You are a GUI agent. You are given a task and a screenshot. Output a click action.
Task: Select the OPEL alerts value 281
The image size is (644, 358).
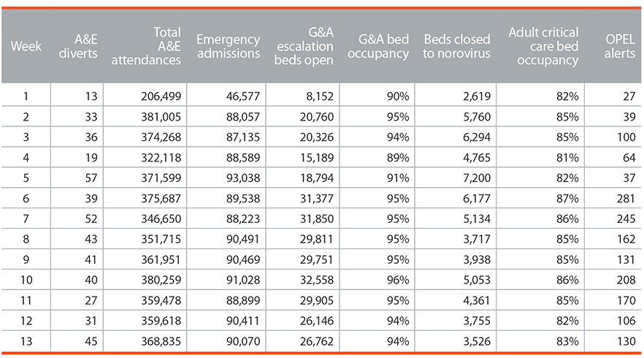pyautogui.click(x=626, y=199)
